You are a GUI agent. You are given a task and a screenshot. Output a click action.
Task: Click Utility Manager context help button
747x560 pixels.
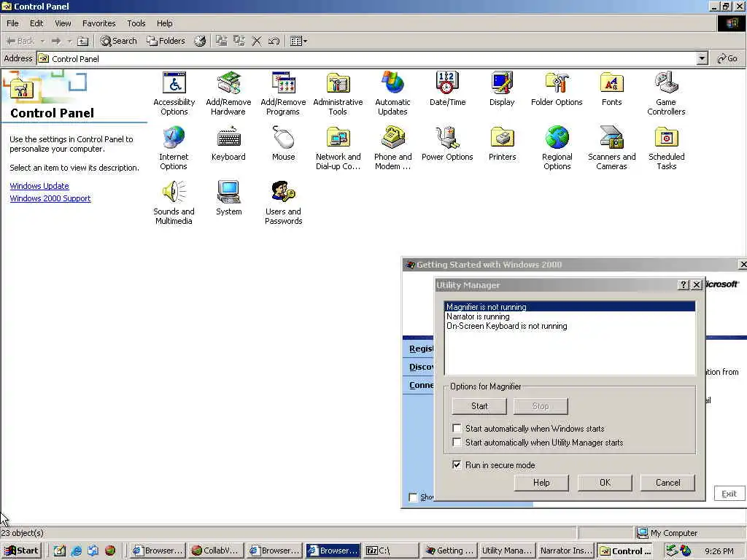[683, 285]
